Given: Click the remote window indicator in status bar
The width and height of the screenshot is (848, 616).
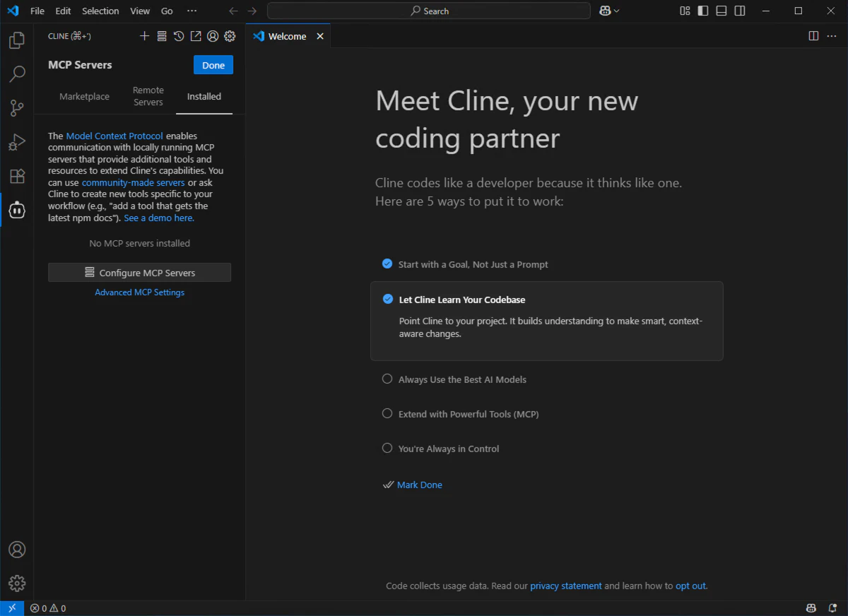Looking at the screenshot, I should coord(12,608).
